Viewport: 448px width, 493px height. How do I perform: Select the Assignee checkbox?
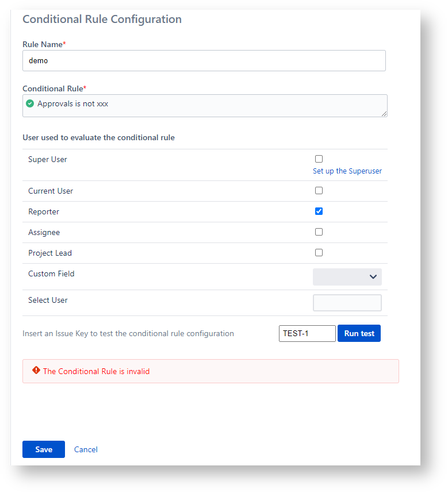319,232
